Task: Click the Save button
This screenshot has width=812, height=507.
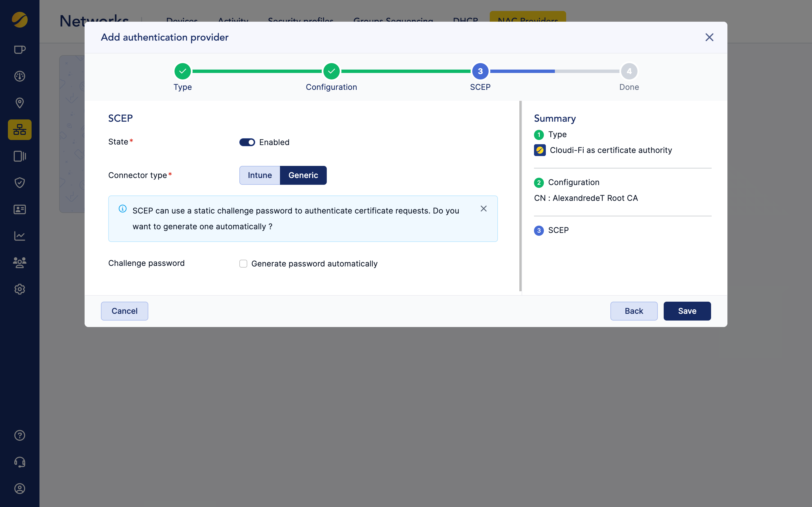Action: pos(687,311)
